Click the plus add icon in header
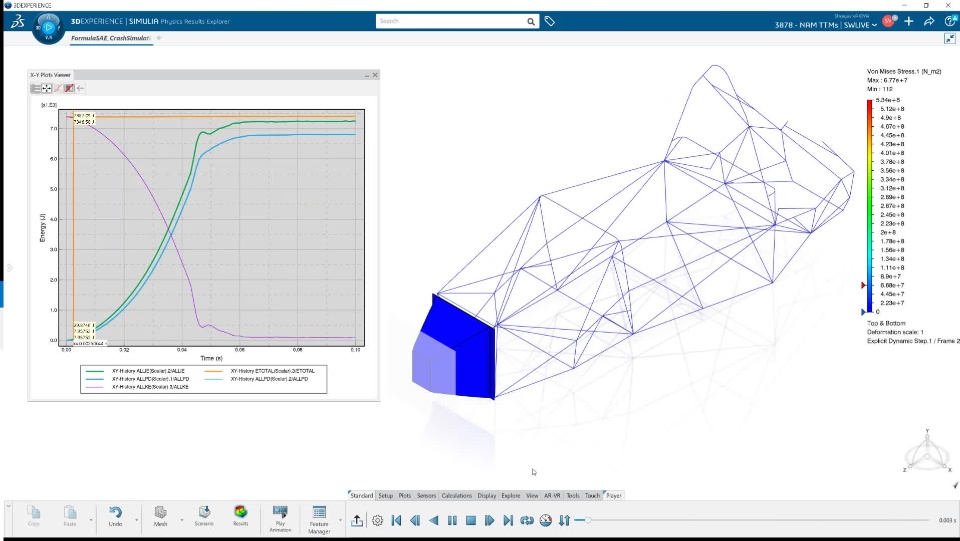 (x=909, y=21)
